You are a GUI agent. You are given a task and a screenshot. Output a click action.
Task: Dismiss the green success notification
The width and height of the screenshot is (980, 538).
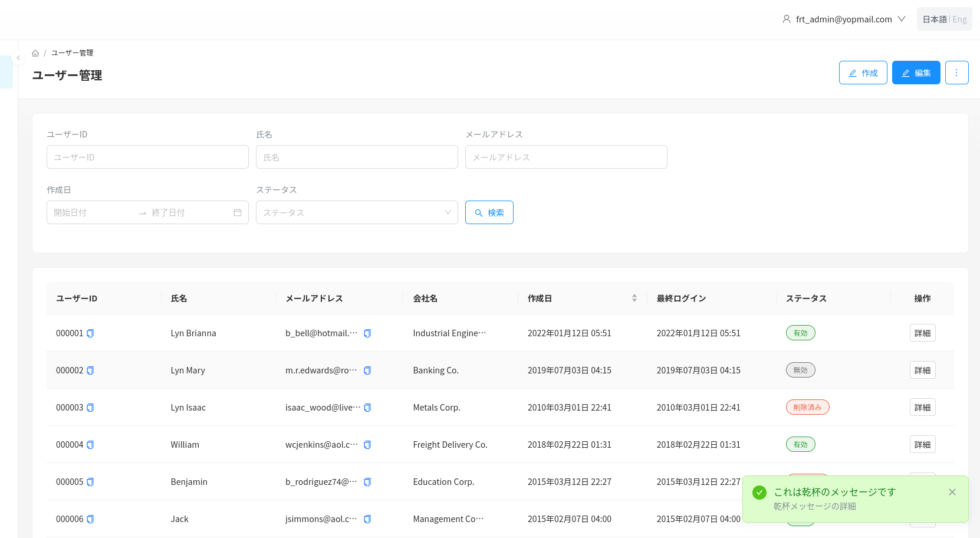(952, 492)
